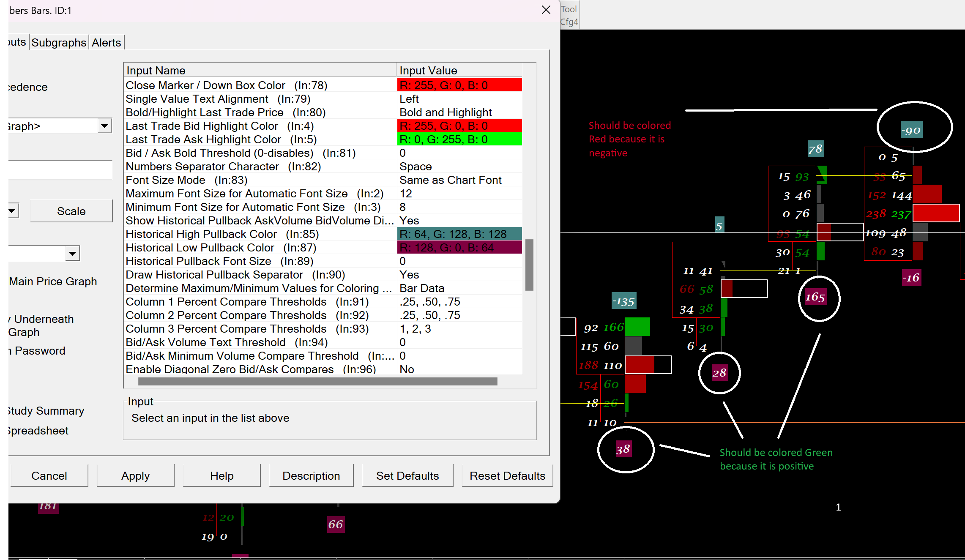Switch to the Subgraphs tab
This screenshot has width=965, height=560.
point(59,43)
